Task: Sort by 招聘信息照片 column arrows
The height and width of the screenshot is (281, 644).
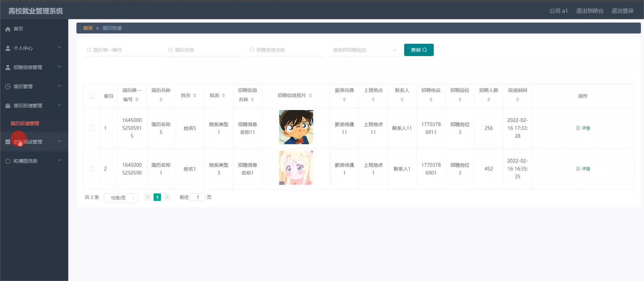Action: pyautogui.click(x=310, y=96)
